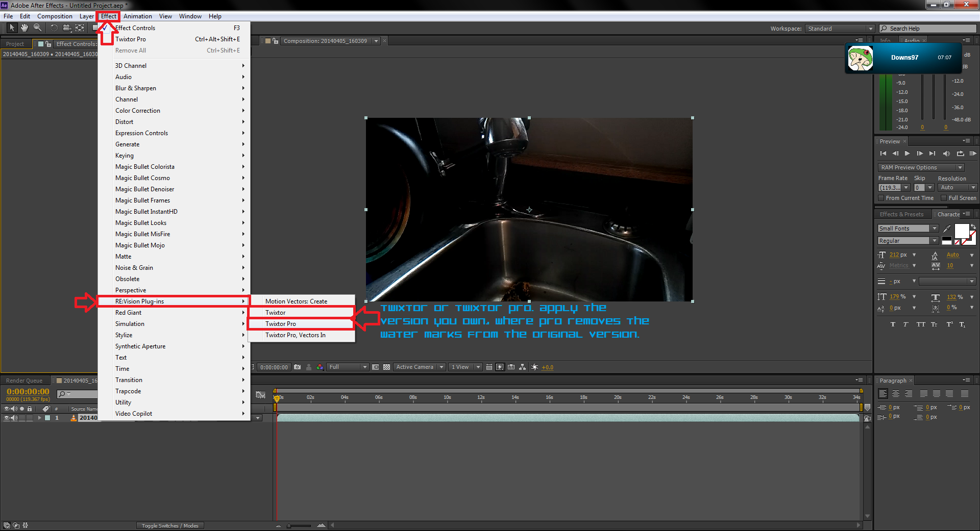Toggle the Effect Controls panel lock
Image resolution: width=980 pixels, height=531 pixels.
click(48, 44)
